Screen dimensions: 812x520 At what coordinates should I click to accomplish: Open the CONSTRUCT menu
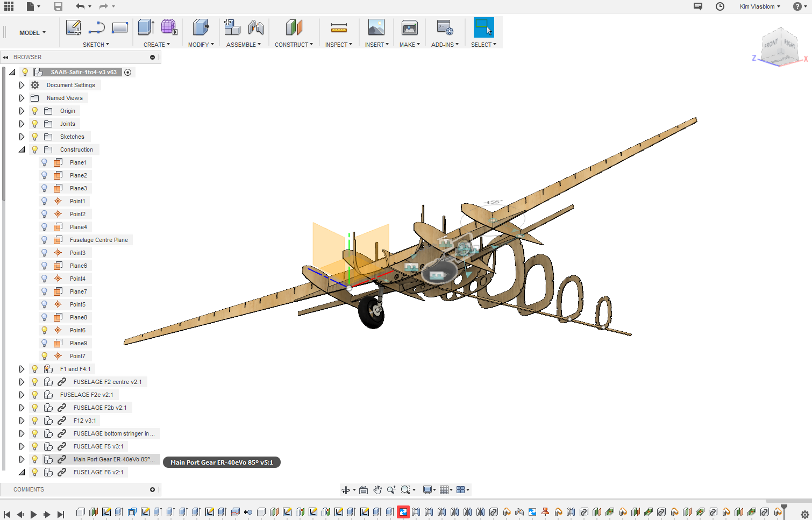[294, 45]
